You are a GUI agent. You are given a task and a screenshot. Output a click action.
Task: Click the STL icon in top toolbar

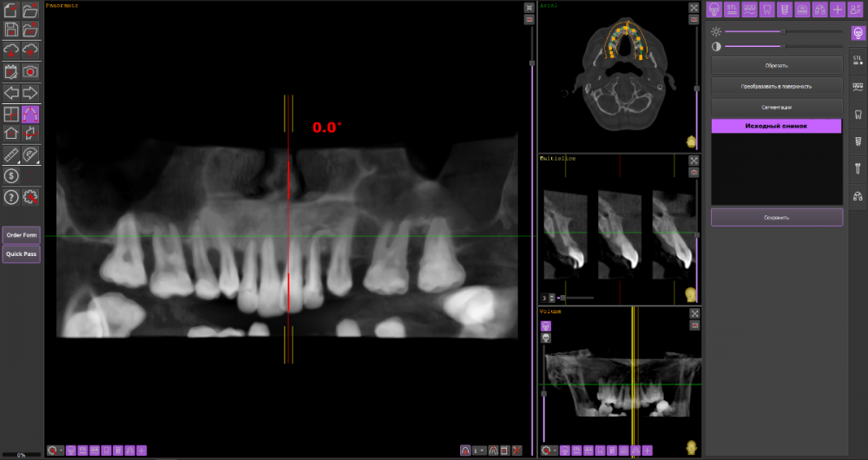coord(732,10)
